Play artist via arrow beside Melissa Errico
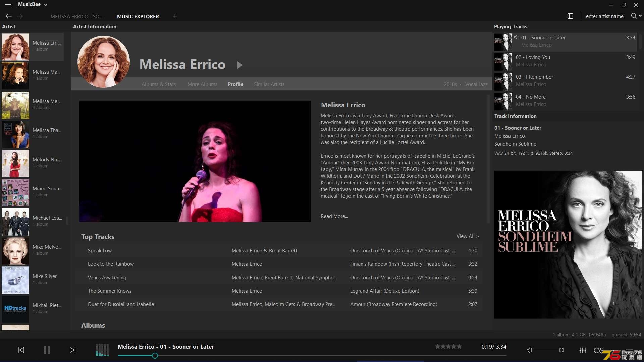The height and width of the screenshot is (362, 644). pyautogui.click(x=239, y=65)
